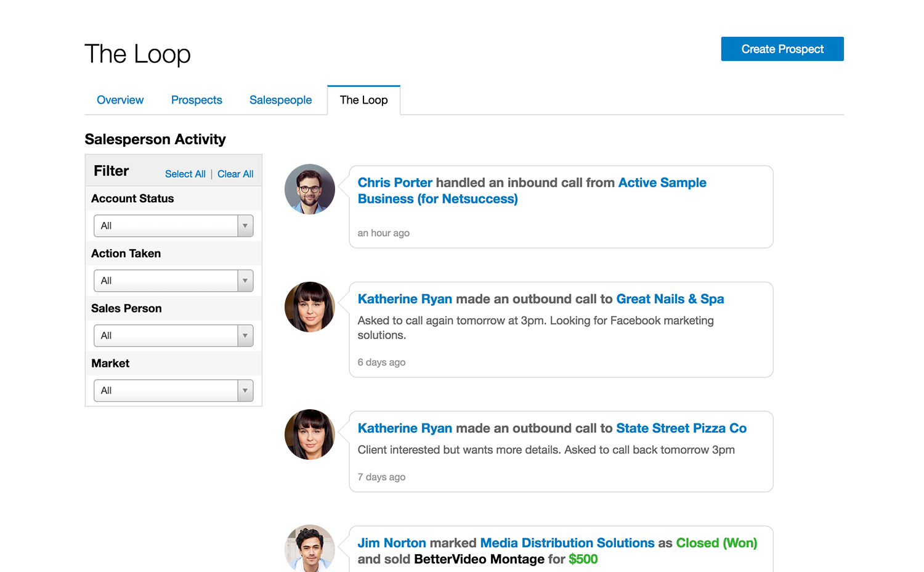Image resolution: width=924 pixels, height=572 pixels.
Task: Click Katherine Ryan's avatar beside State Street Pizza entry
Action: coord(310,435)
